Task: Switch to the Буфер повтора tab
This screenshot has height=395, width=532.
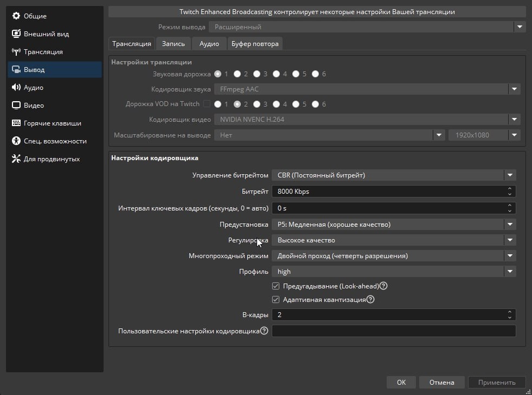Action: pyautogui.click(x=255, y=44)
